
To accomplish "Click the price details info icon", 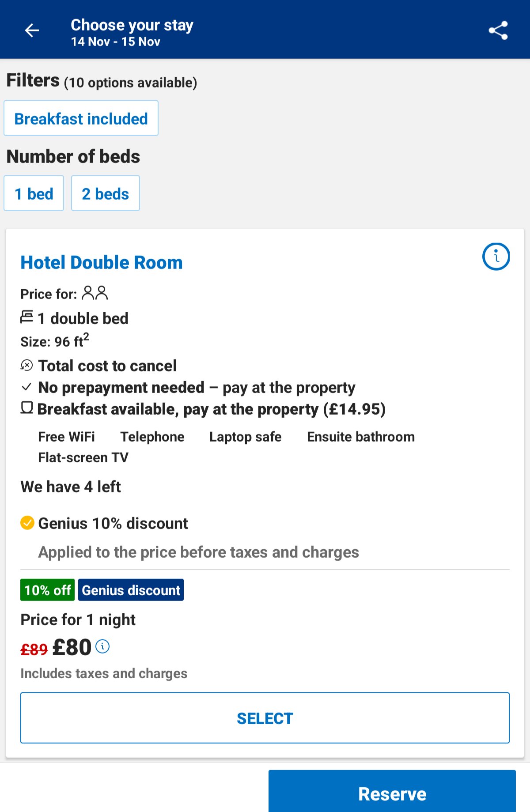I will pyautogui.click(x=103, y=646).
